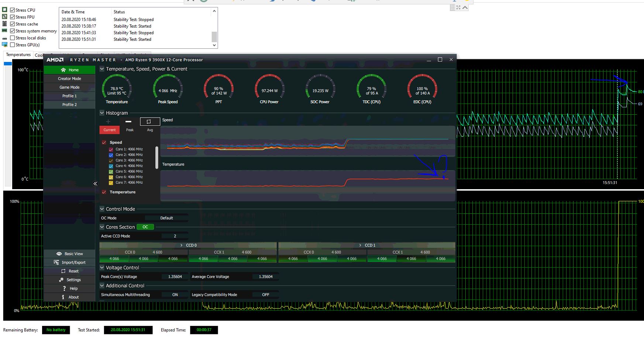644x337 pixels.
Task: Collapse the Histogram section
Action: pos(102,113)
